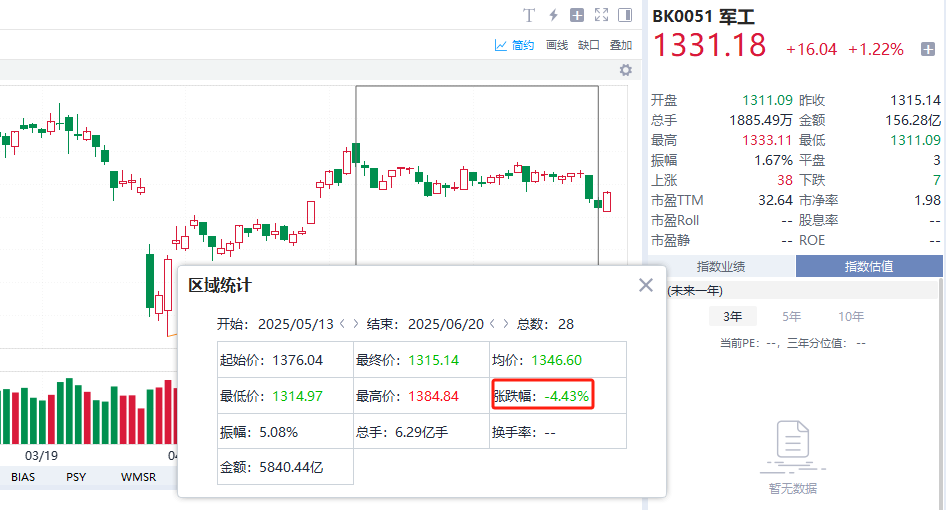Screen dimensions: 946x510
Task: Switch to 简约 chart mode
Action: point(515,45)
